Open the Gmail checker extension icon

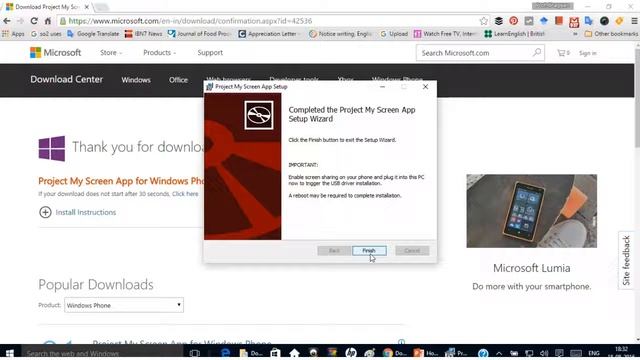tap(574, 21)
